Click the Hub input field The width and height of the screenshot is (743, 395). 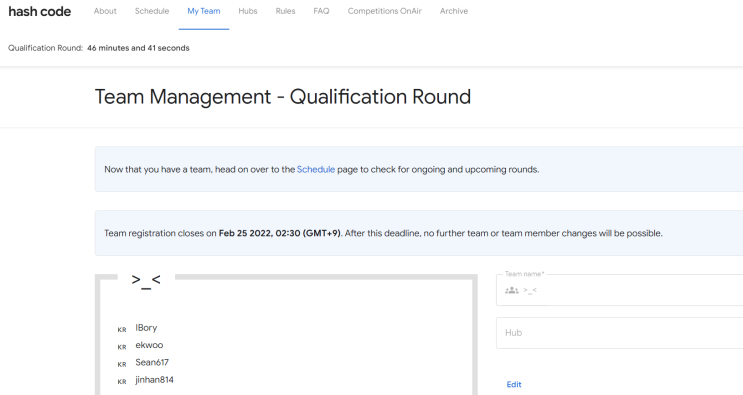point(619,333)
